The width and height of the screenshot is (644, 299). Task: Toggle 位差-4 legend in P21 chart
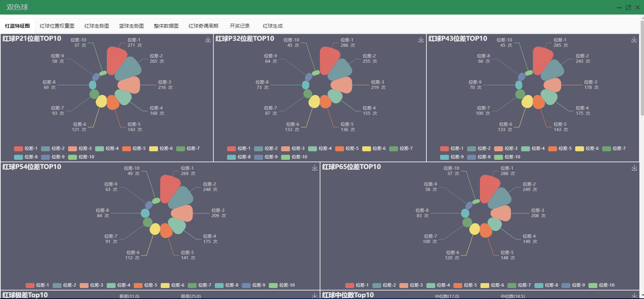coord(107,148)
